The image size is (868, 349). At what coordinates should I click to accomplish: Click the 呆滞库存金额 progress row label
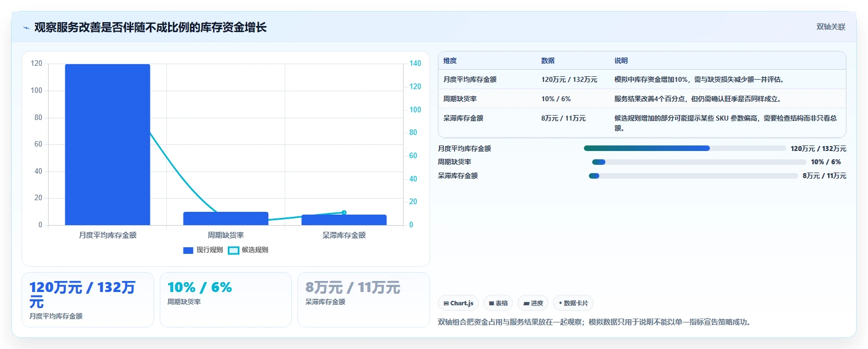458,176
